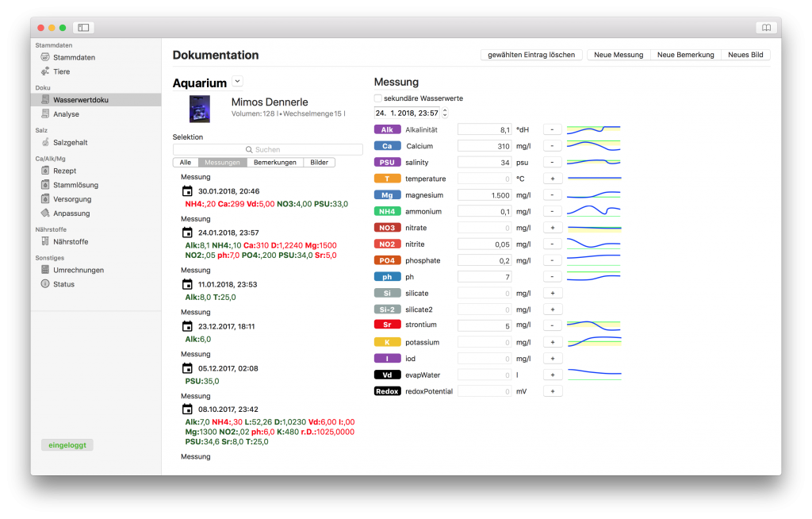Click the eingeloggt status button
Viewport: 812px width, 519px height.
[67, 445]
